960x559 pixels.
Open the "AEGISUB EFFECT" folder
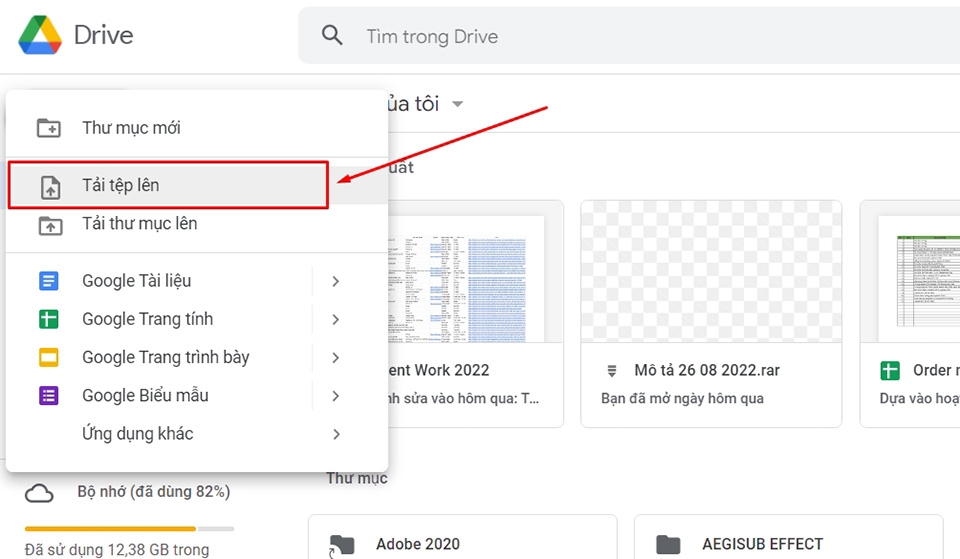pyautogui.click(x=789, y=538)
